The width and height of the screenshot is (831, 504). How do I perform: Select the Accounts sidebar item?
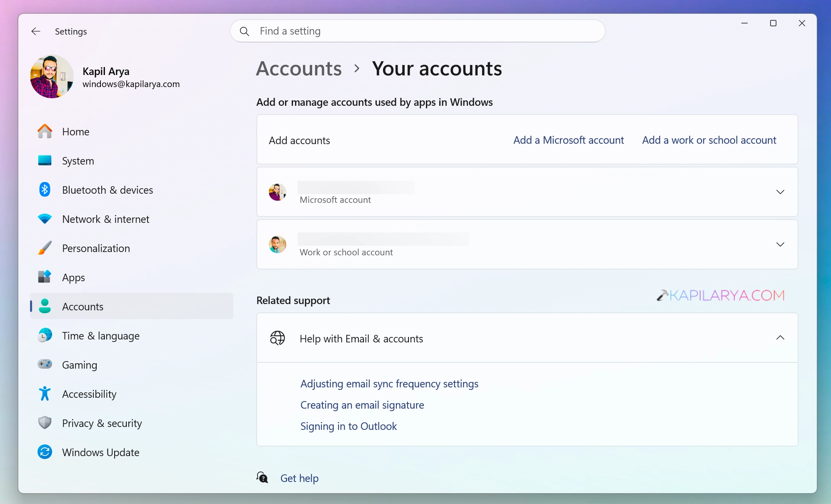click(x=132, y=307)
